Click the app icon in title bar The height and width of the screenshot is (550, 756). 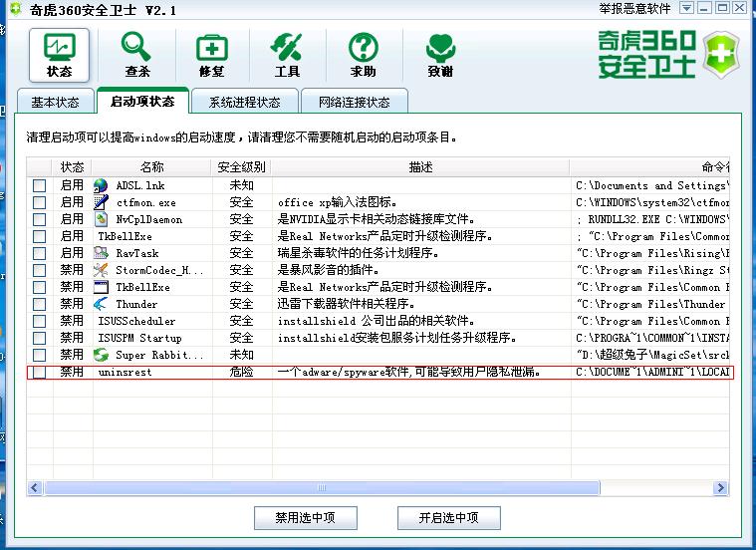pyautogui.click(x=15, y=9)
